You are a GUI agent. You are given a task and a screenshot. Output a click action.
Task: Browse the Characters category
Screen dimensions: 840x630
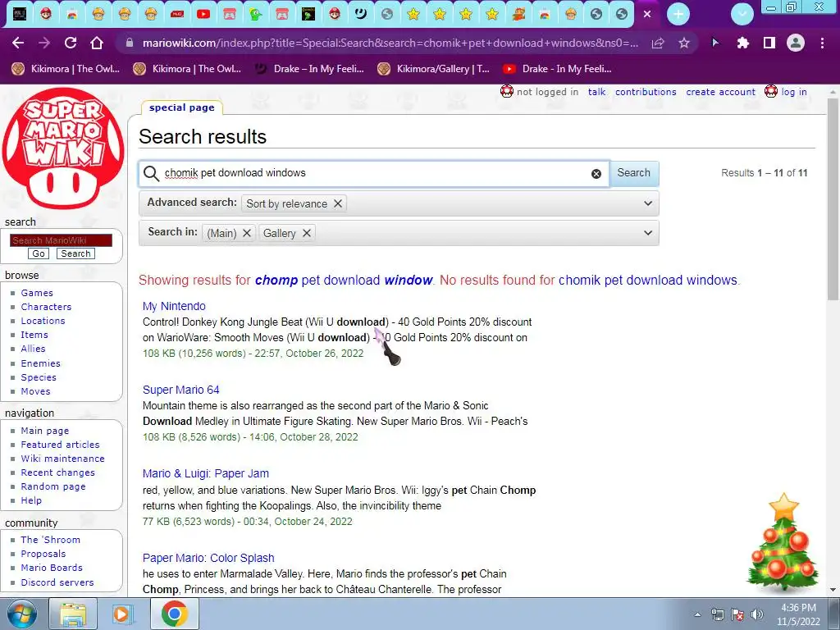point(46,307)
